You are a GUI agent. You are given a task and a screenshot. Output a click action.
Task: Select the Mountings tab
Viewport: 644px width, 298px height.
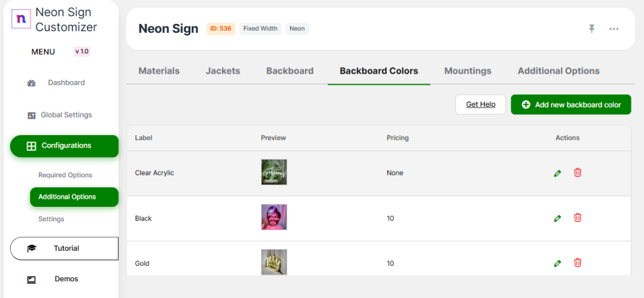click(468, 71)
